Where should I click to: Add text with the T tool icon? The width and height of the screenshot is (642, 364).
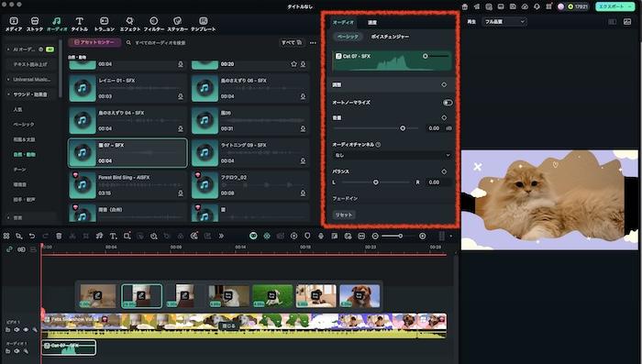(x=114, y=236)
